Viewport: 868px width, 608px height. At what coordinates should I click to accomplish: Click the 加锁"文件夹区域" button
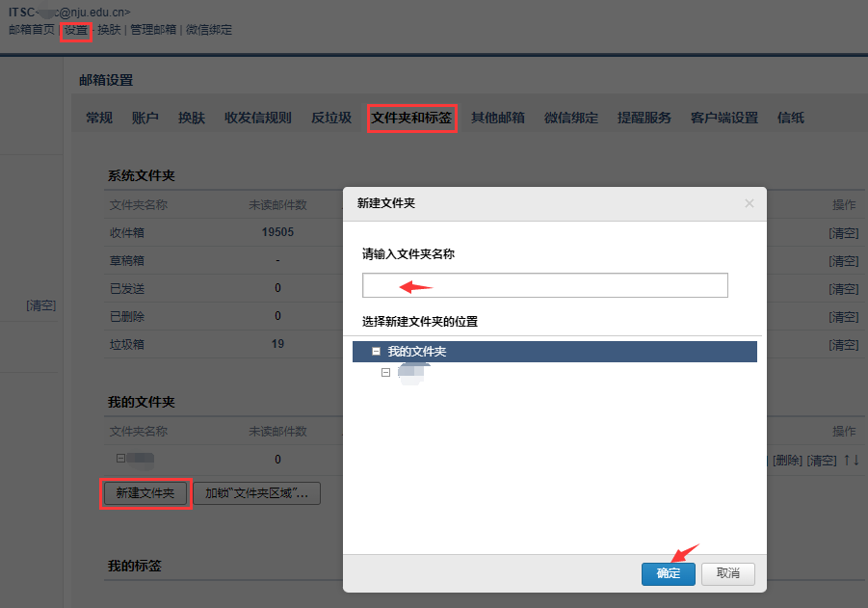pos(256,493)
